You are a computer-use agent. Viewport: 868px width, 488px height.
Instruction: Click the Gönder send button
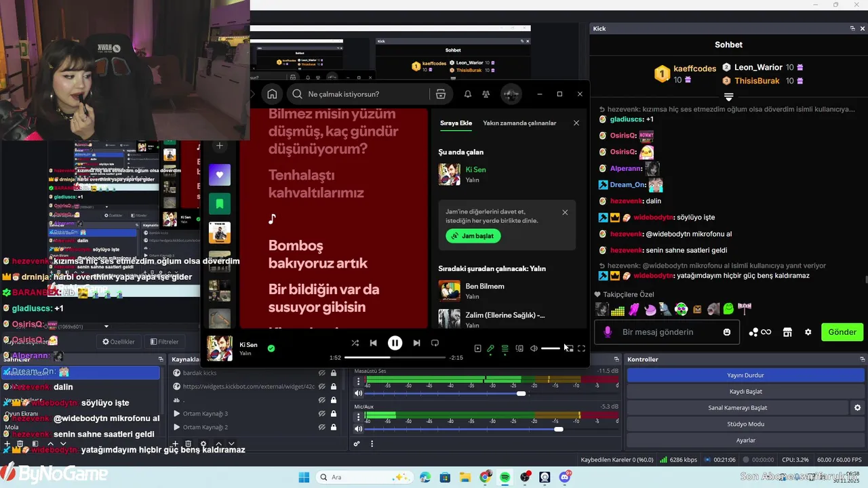[842, 332]
